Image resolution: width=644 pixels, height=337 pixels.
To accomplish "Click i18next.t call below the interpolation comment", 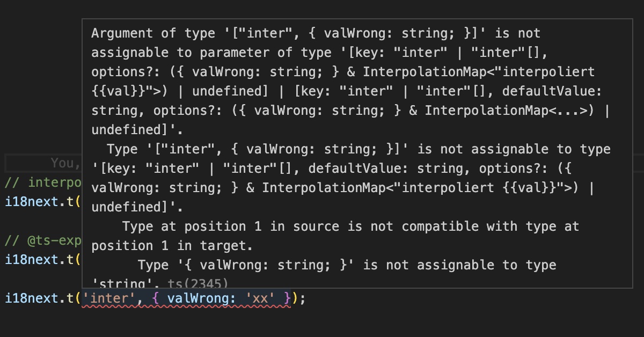I will [x=43, y=202].
